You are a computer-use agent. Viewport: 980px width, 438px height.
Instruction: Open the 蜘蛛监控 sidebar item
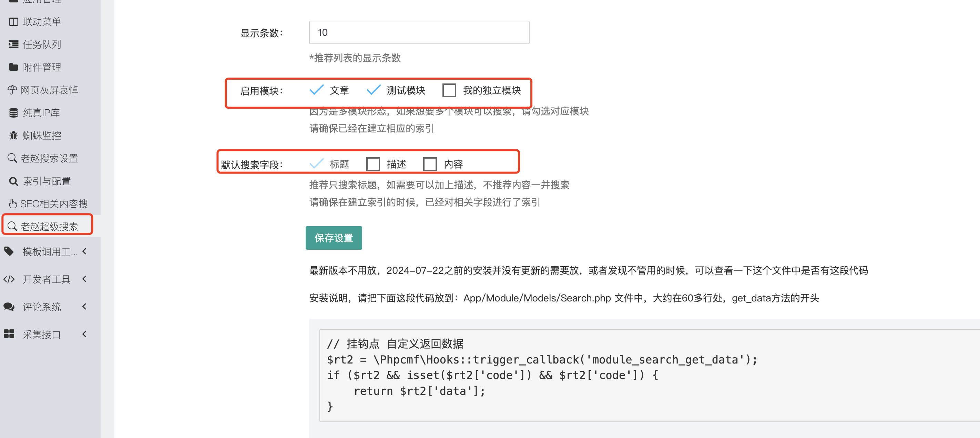[50, 136]
